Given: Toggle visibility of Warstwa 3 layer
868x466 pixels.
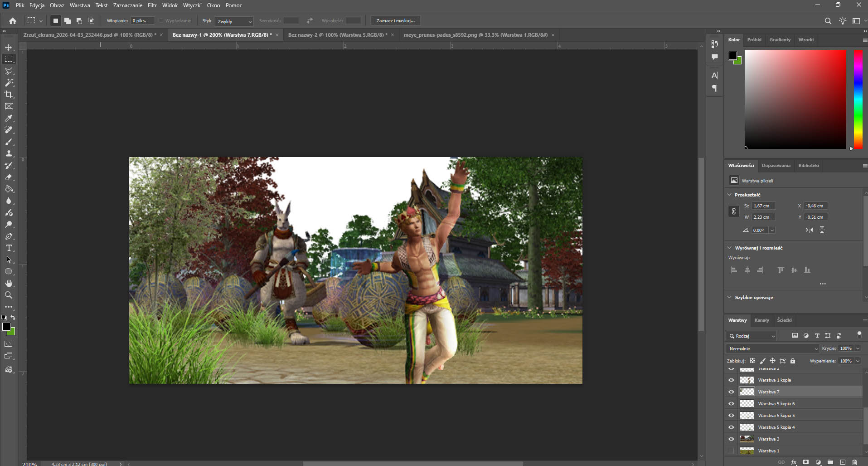Looking at the screenshot, I should (731, 439).
